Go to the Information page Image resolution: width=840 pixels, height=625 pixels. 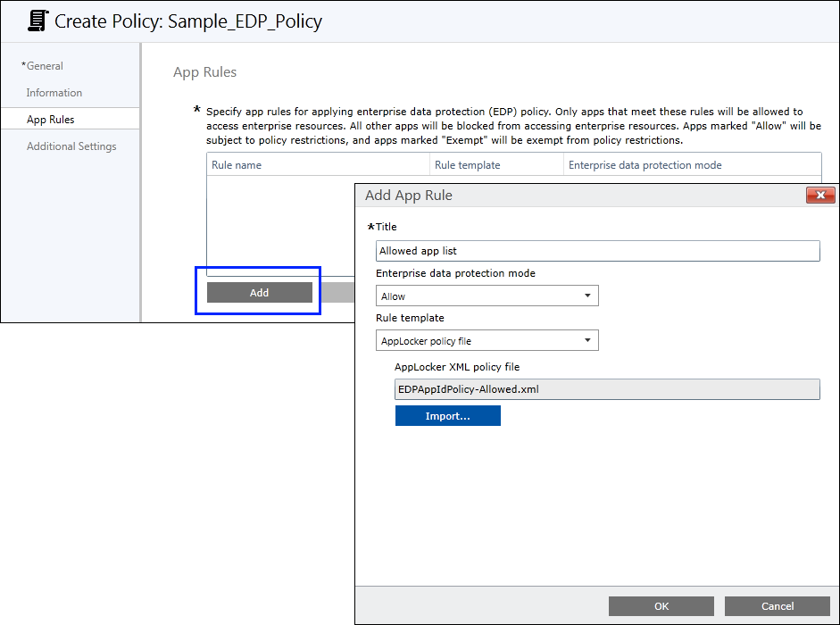[54, 93]
